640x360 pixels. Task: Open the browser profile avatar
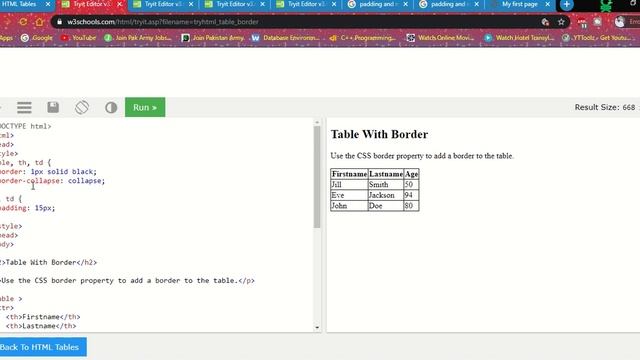(x=620, y=22)
